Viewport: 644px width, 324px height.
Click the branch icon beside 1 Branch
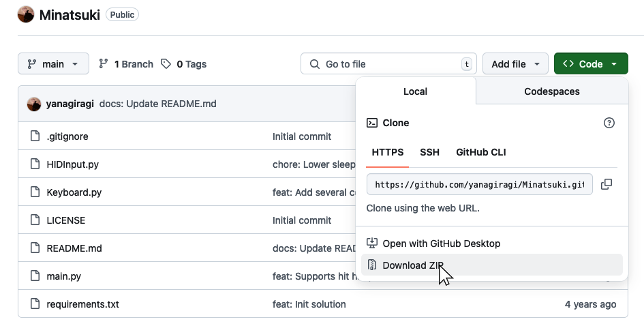pyautogui.click(x=104, y=63)
